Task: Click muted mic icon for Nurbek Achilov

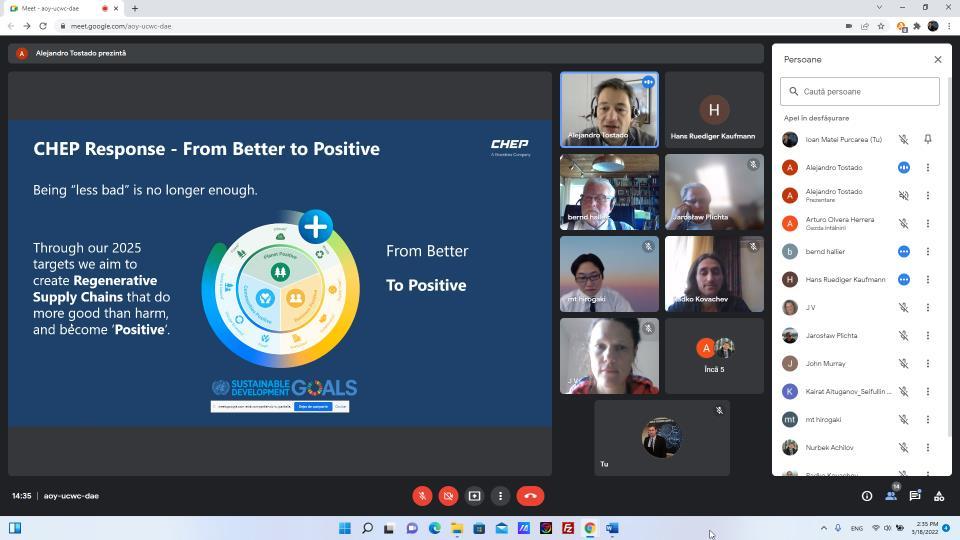Action: pos(904,448)
